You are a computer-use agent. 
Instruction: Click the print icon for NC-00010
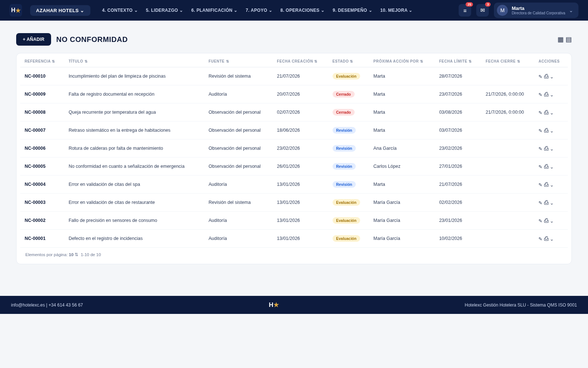(x=546, y=76)
